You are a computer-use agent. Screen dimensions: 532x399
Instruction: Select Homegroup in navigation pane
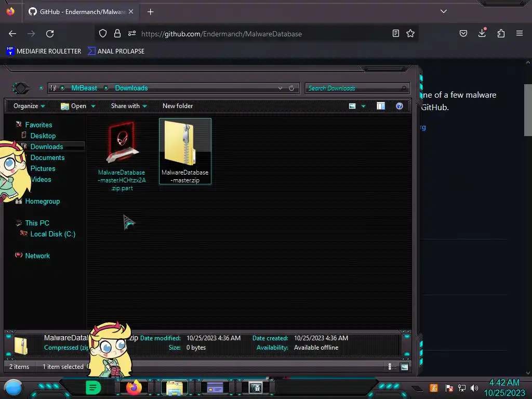[x=43, y=201]
